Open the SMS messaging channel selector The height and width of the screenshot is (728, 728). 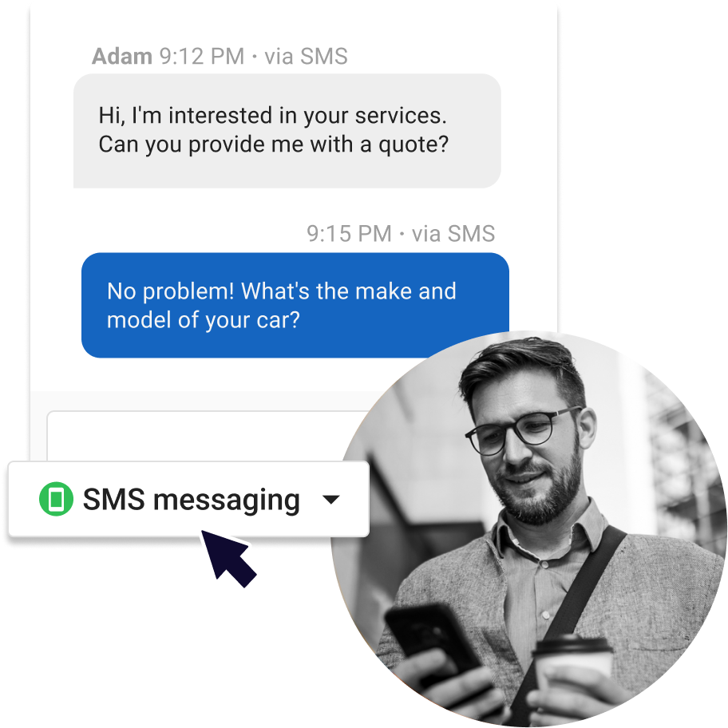[x=188, y=499]
